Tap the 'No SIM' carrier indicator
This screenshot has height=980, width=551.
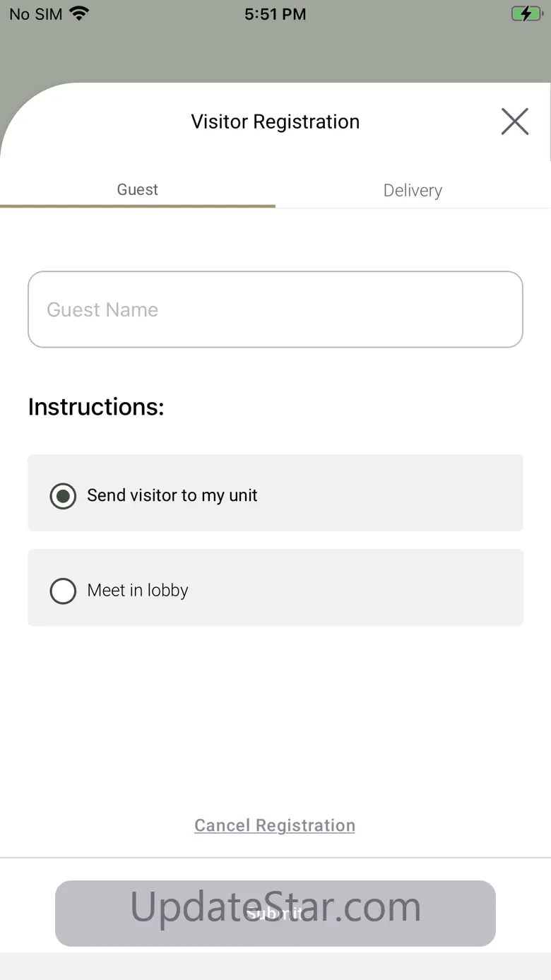point(35,14)
